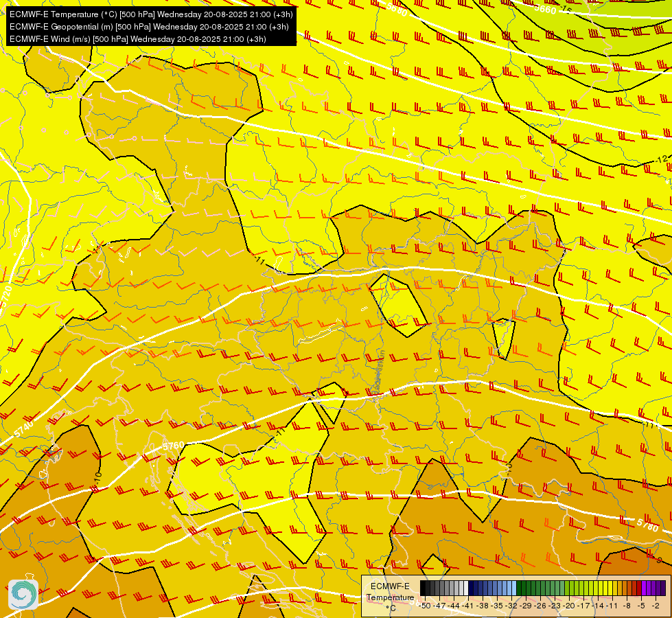Click the -20 tick label on the temperature legend
The width and height of the screenshot is (672, 618).
pyautogui.click(x=570, y=606)
